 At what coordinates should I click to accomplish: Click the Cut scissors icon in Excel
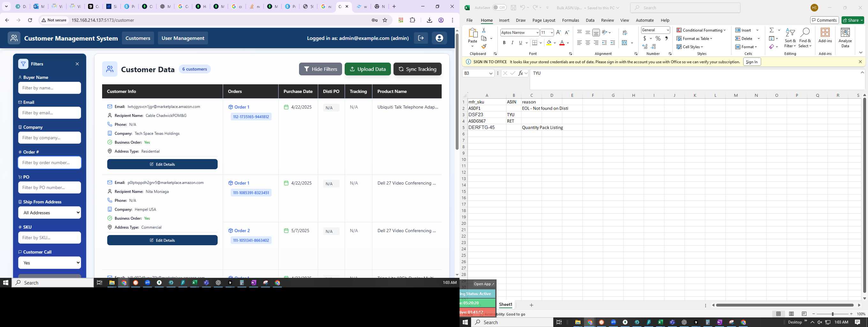pyautogui.click(x=483, y=30)
